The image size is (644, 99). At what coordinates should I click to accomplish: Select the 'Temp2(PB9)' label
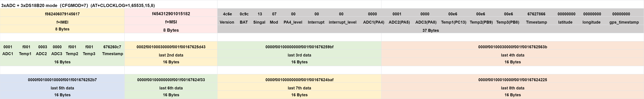click(x=481, y=22)
